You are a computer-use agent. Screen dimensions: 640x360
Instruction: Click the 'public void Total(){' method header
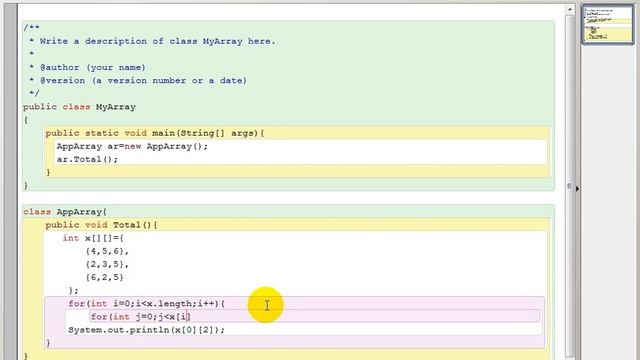pyautogui.click(x=102, y=225)
